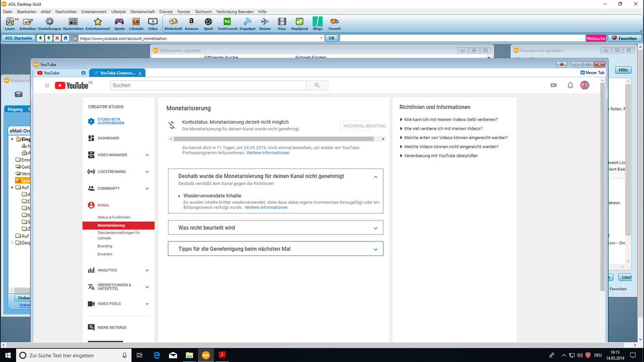Open Status & Funktionen under Kanal
Image resolution: width=644 pixels, height=362 pixels.
click(x=114, y=217)
